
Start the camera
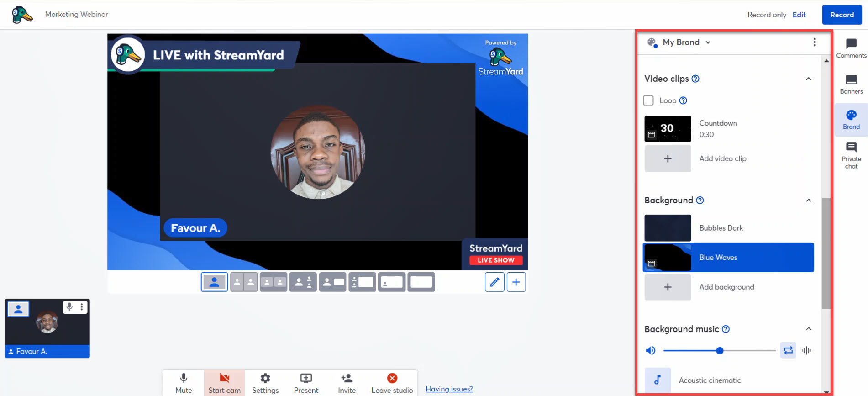[224, 383]
